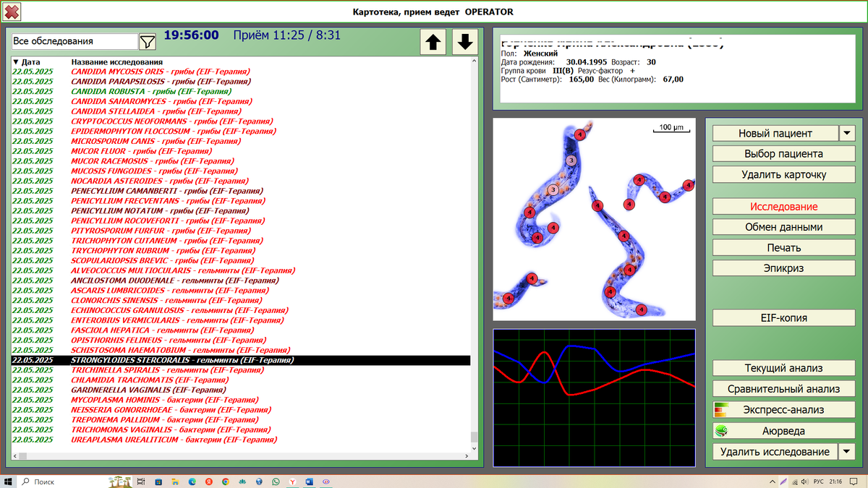The width and height of the screenshot is (868, 488).
Task: Select the PENICYLLIUM NOTATUM row
Action: point(240,211)
